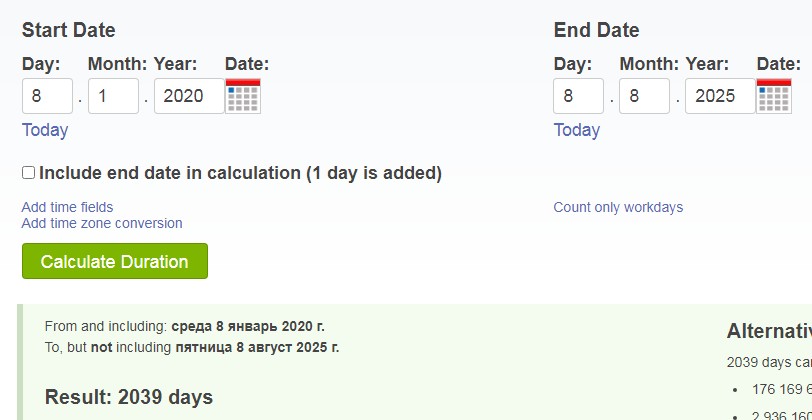Open the Add time fields link

point(67,207)
